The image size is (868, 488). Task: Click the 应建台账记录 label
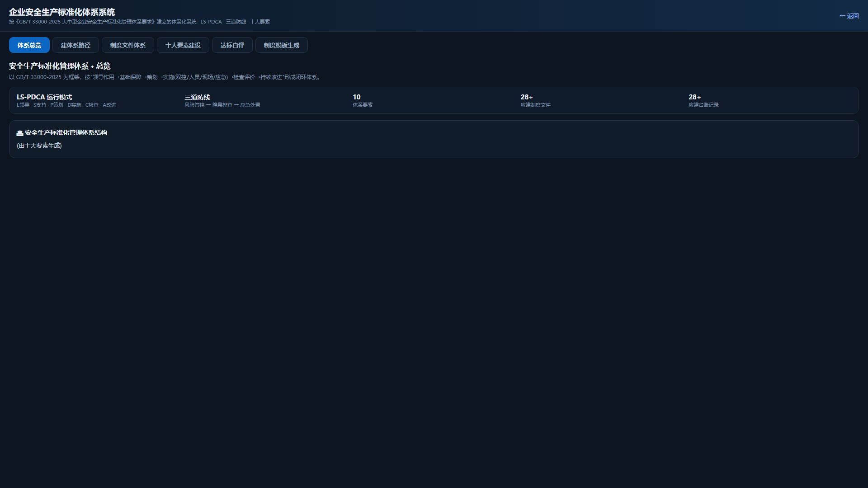(703, 105)
